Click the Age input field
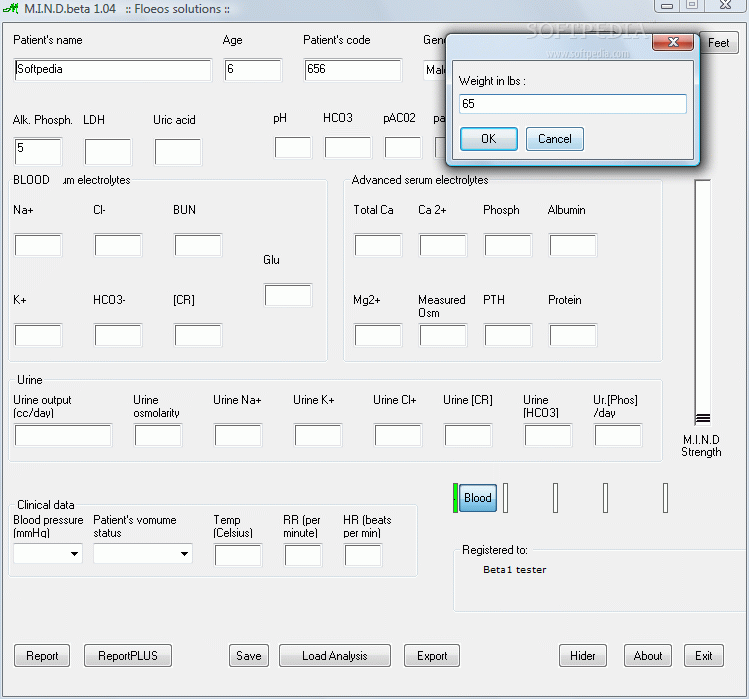The width and height of the screenshot is (749, 699). point(253,70)
